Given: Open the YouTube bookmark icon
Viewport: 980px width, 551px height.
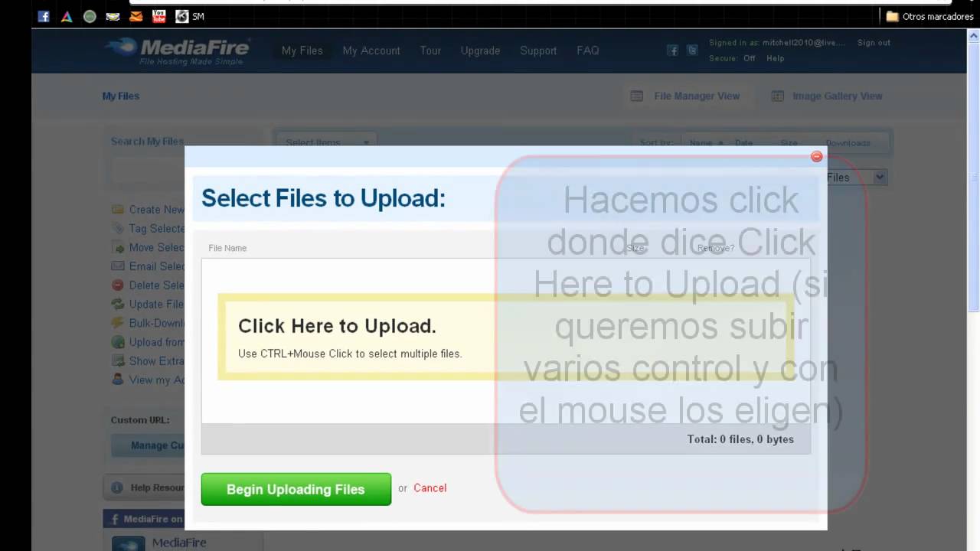Looking at the screenshot, I should point(158,16).
